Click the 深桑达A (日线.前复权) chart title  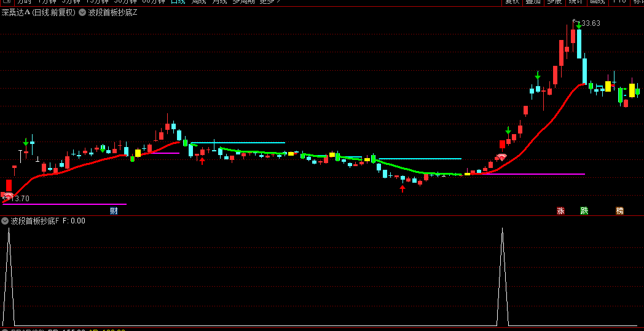point(39,12)
